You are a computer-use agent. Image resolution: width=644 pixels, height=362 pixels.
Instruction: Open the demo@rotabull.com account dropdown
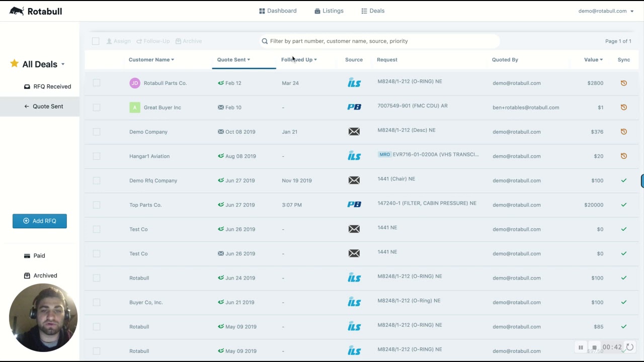[x=606, y=11]
